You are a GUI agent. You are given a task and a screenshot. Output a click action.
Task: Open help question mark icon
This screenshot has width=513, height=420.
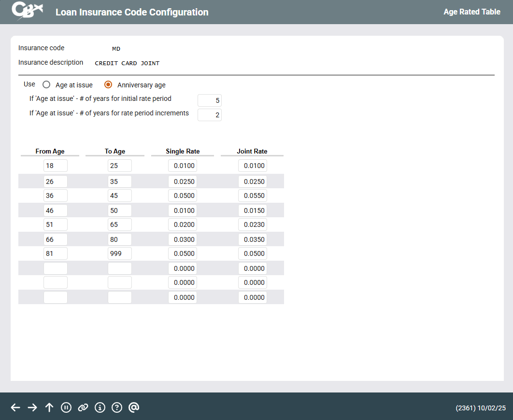coord(117,407)
